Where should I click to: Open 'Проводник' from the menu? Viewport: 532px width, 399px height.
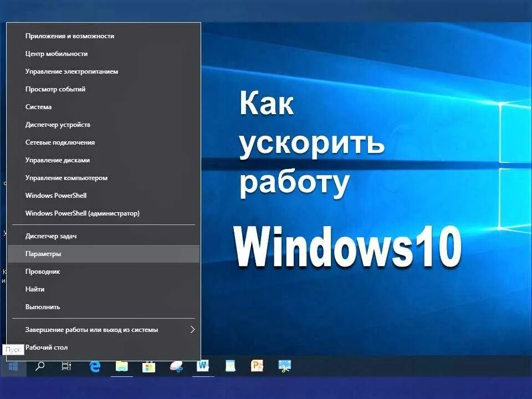click(104, 272)
